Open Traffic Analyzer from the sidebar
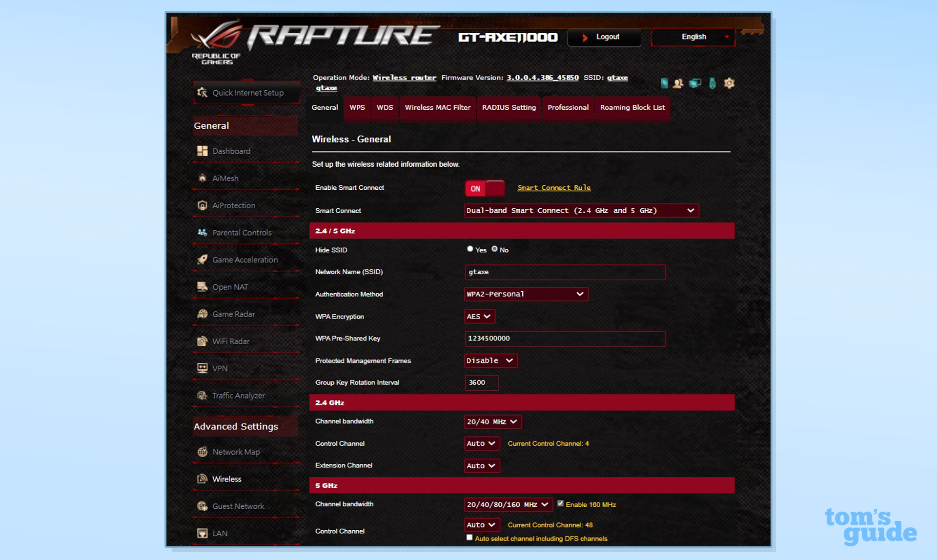Viewport: 937px width, 560px height. click(245, 396)
